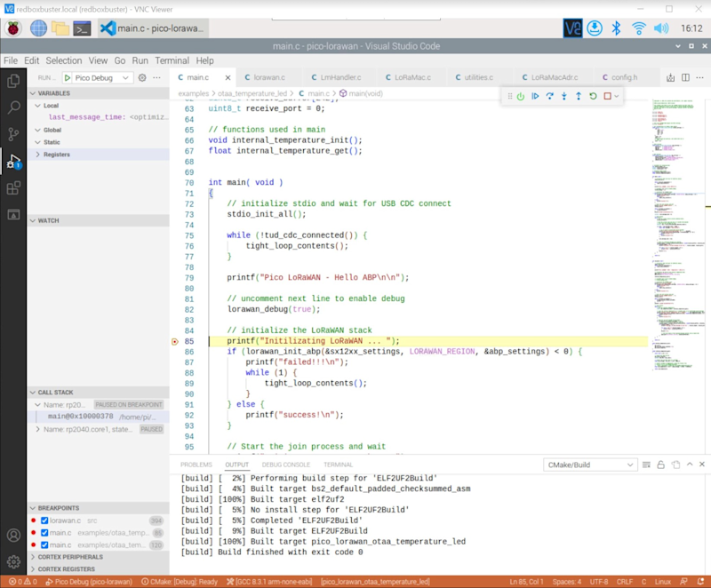Open the Source Control view
The image size is (711, 588).
tap(13, 134)
